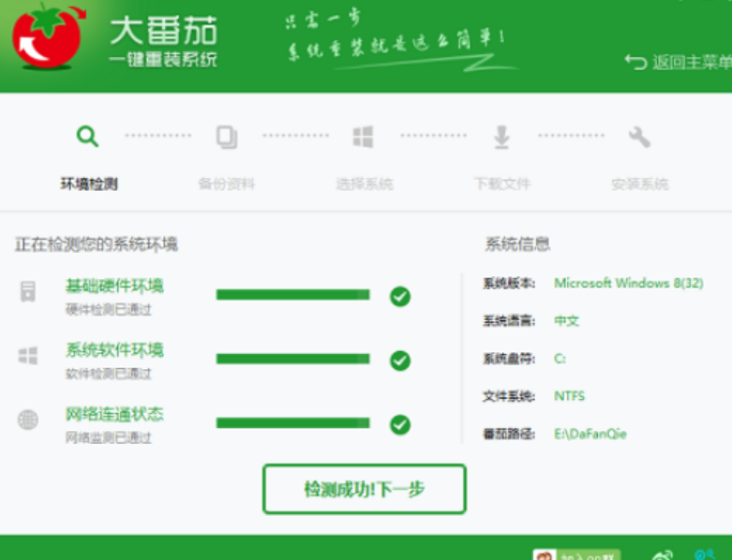This screenshot has height=560, width=732.
Task: Click the E:\DaFanQie tomato path value
Action: pos(590,434)
